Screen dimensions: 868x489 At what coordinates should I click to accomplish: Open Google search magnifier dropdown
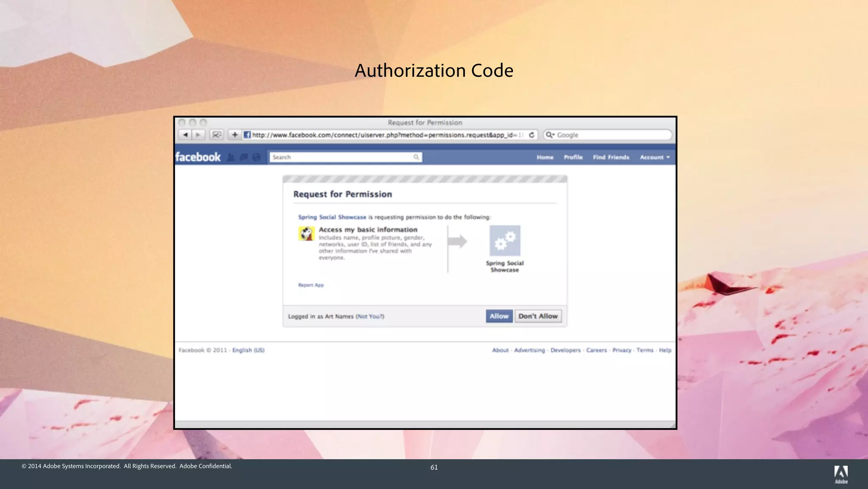coord(550,135)
